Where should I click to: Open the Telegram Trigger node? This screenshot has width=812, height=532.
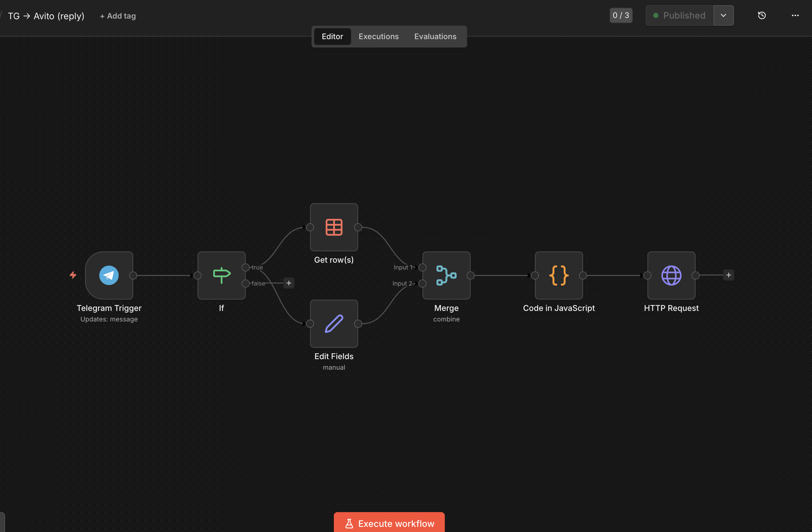[x=109, y=275]
